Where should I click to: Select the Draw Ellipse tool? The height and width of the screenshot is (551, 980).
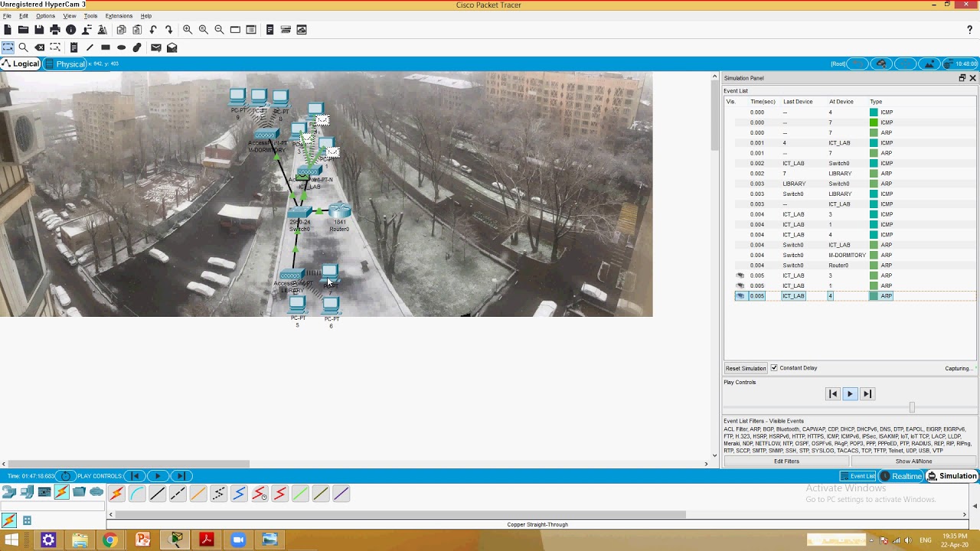(x=121, y=47)
